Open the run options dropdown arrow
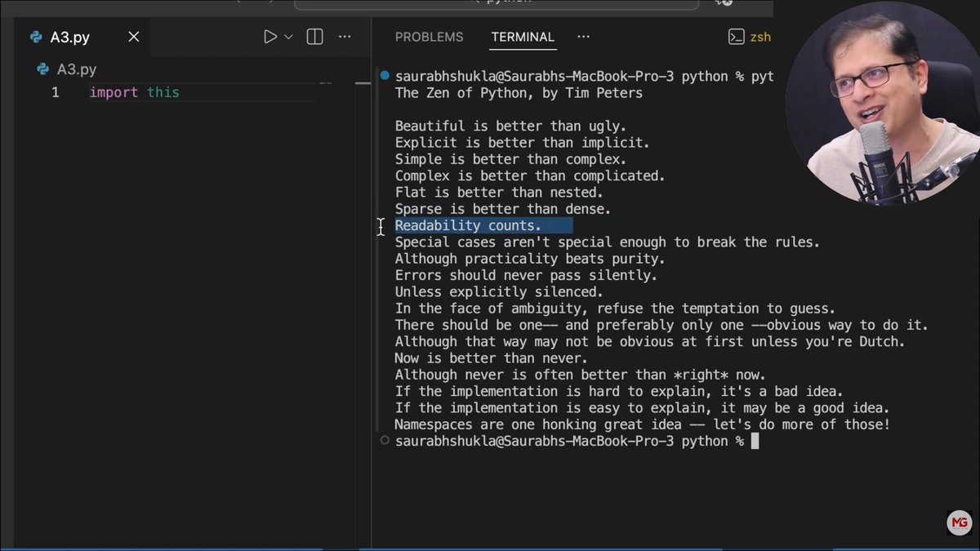This screenshot has width=980, height=551. (288, 37)
